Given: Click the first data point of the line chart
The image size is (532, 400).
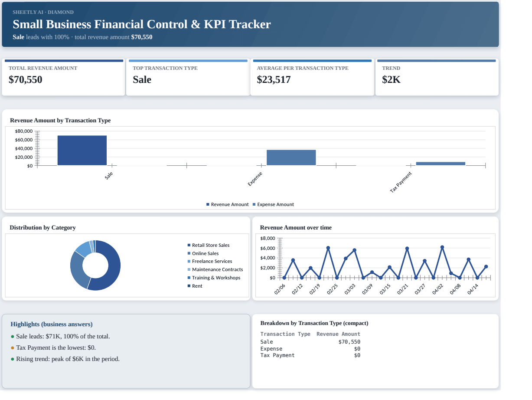Looking at the screenshot, I should (284, 278).
